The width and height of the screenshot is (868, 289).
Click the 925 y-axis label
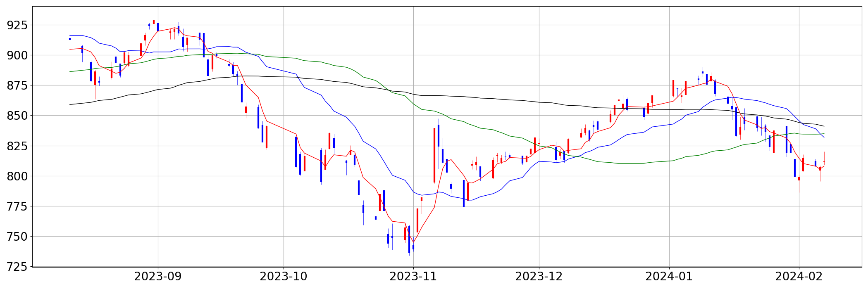click(x=17, y=25)
